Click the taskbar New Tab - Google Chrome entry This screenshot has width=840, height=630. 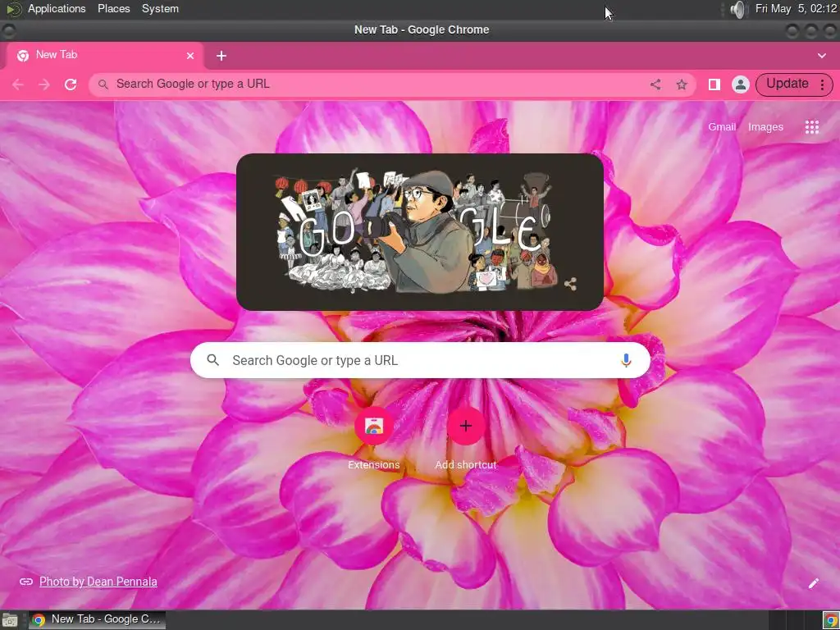[x=97, y=620]
